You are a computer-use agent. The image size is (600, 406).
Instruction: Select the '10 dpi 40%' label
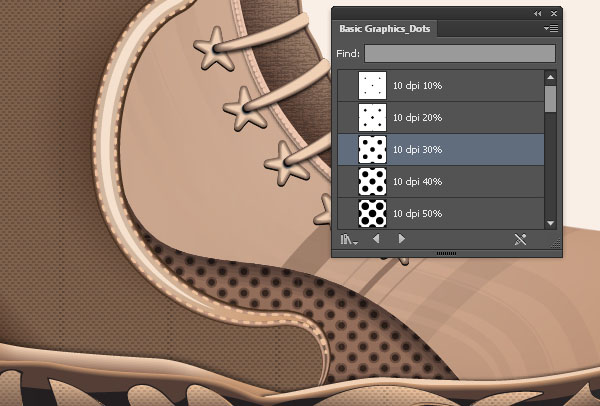pos(417,181)
